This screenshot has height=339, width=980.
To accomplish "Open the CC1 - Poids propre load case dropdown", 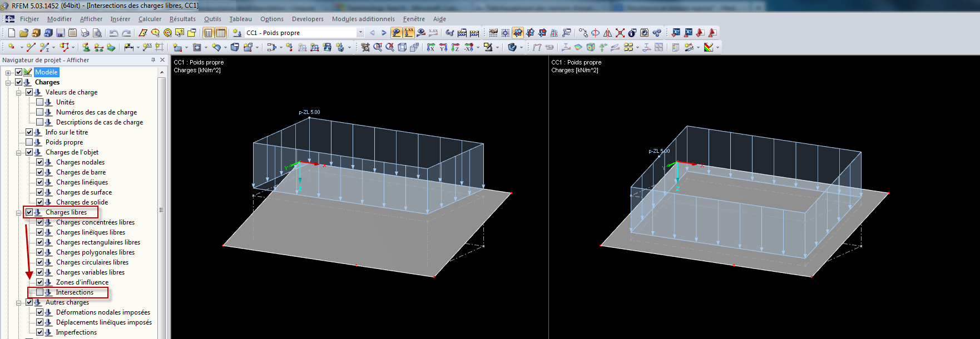I will click(360, 33).
